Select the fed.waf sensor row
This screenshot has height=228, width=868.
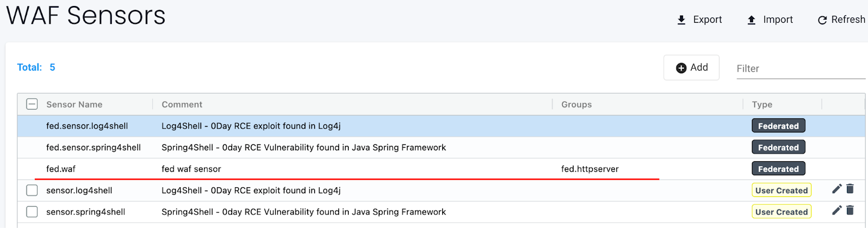(61, 169)
